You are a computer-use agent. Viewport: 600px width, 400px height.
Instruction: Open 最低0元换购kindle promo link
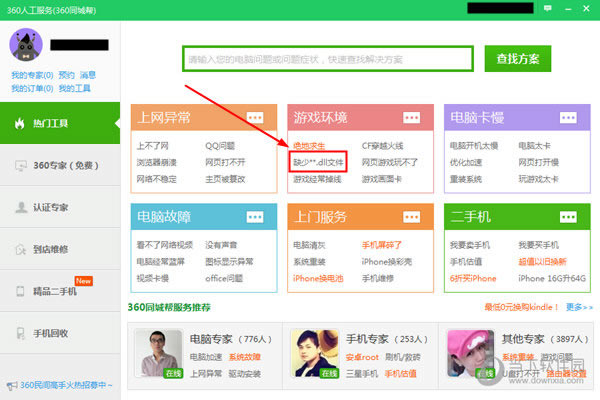click(521, 307)
